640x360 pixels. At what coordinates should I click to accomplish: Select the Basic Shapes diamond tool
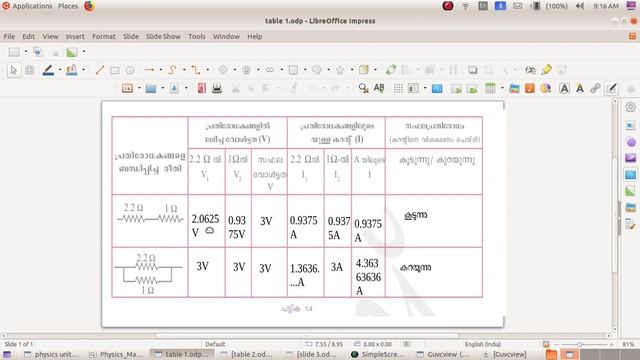tap(223, 70)
